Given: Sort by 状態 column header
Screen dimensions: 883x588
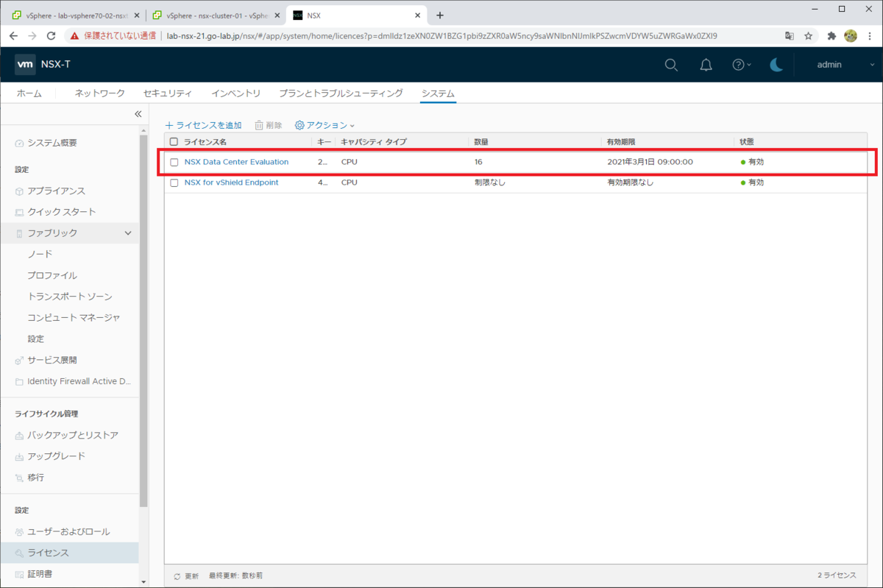Looking at the screenshot, I should click(x=746, y=141).
